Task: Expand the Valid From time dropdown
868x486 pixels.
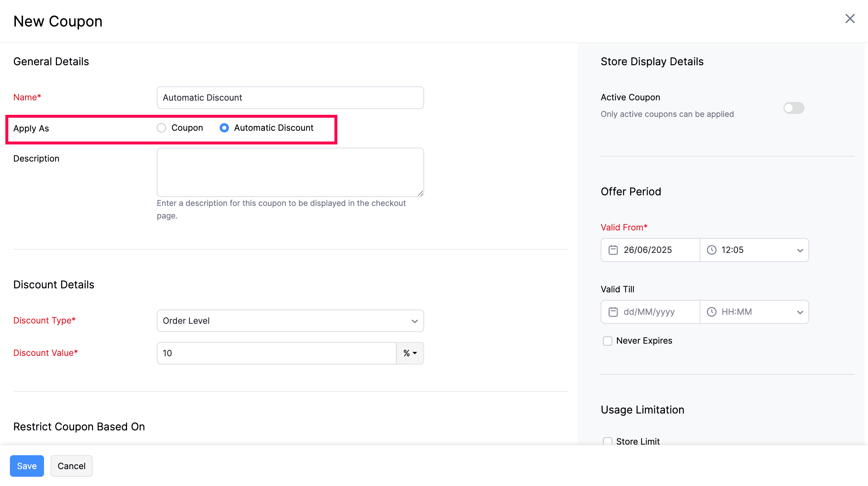Action: point(800,250)
